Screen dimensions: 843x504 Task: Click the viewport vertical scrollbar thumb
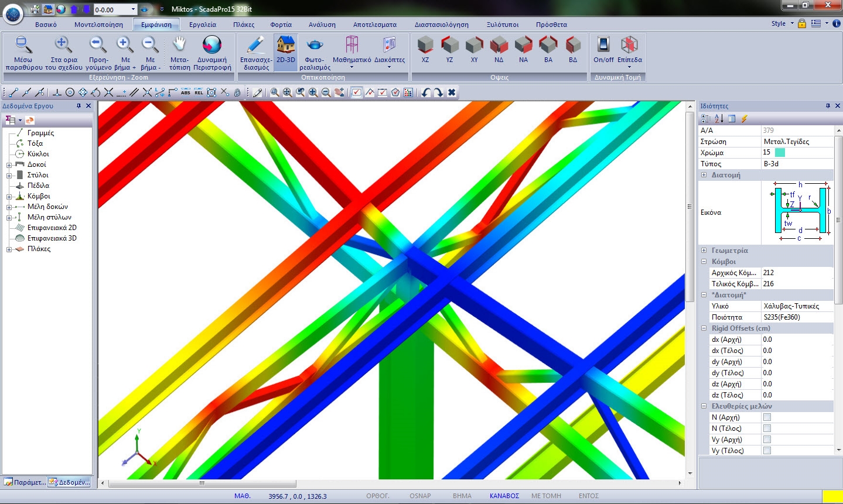tap(689, 207)
